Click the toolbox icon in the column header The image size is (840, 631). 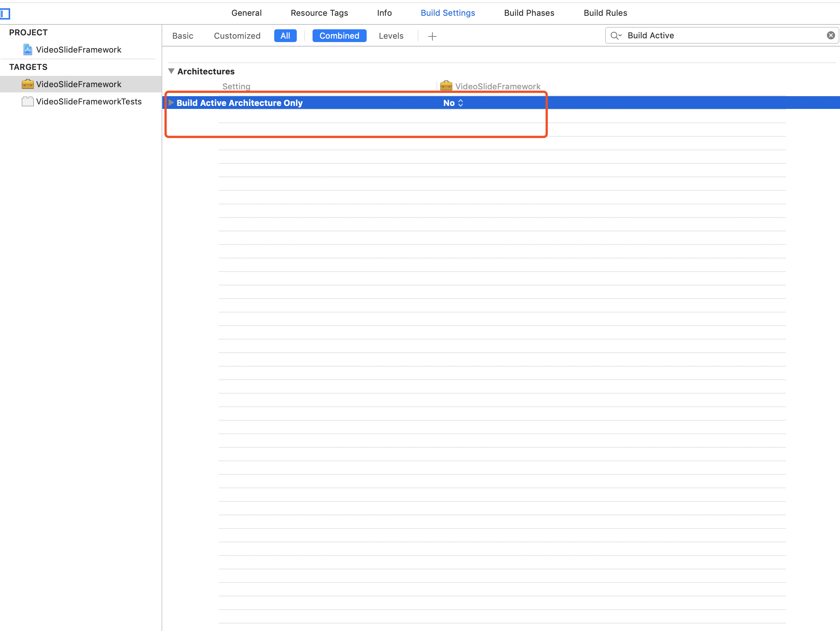[446, 86]
